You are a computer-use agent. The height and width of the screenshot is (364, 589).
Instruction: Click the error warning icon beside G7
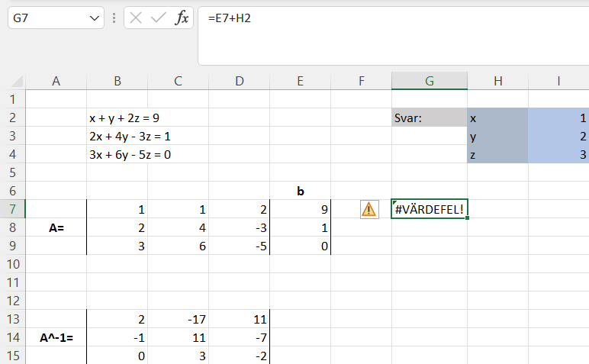pyautogui.click(x=369, y=208)
